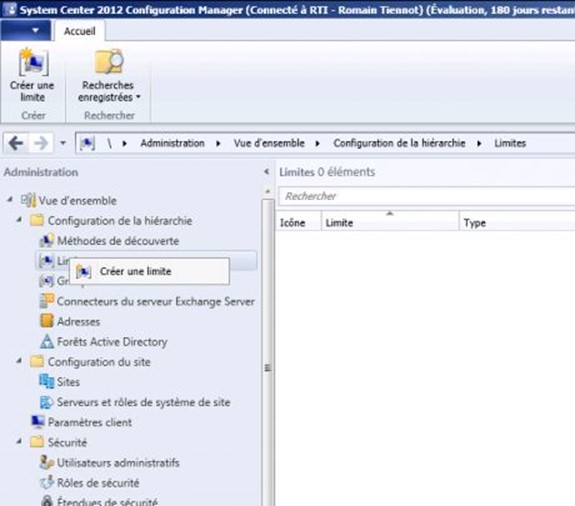Choose Créer une limite from the context menu
Viewport: 575px width, 506px height.
pyautogui.click(x=149, y=271)
